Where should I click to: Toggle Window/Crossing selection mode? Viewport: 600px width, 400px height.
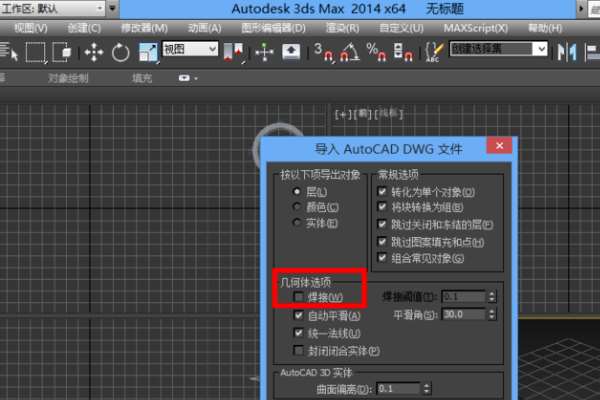[62, 52]
